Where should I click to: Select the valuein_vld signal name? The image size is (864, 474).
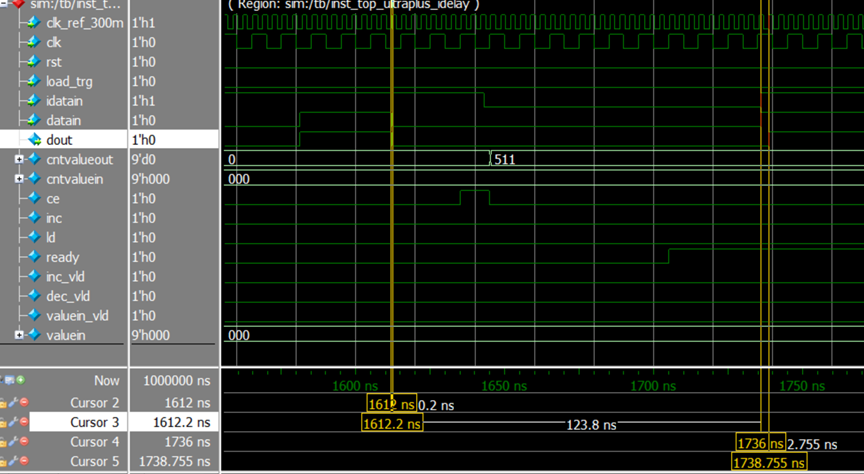[x=77, y=316]
